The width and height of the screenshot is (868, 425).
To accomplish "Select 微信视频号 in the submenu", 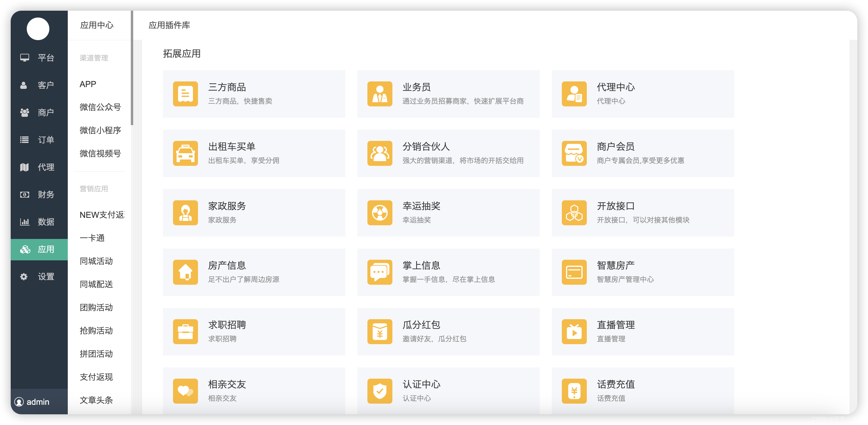I will pyautogui.click(x=100, y=154).
